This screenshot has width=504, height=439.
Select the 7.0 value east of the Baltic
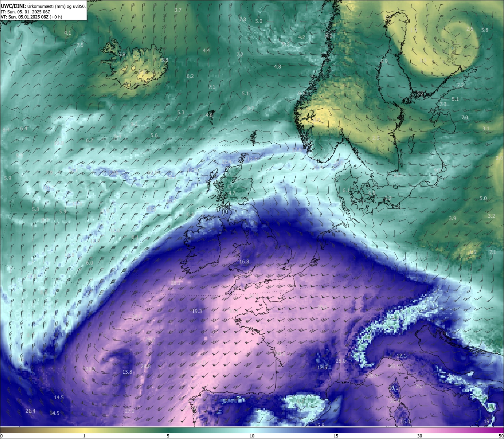(465, 118)
